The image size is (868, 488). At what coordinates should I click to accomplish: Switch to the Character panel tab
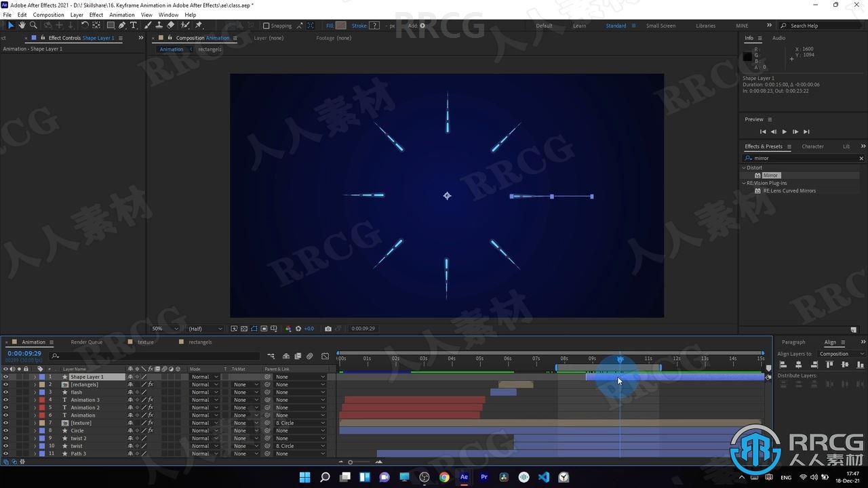tap(812, 146)
